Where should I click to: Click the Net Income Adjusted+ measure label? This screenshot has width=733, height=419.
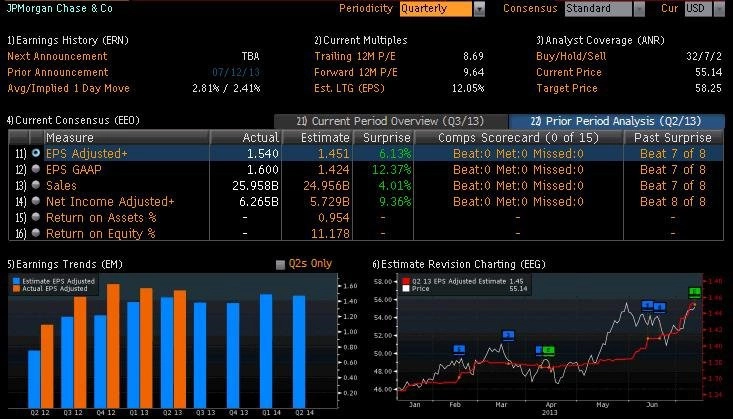(110, 201)
